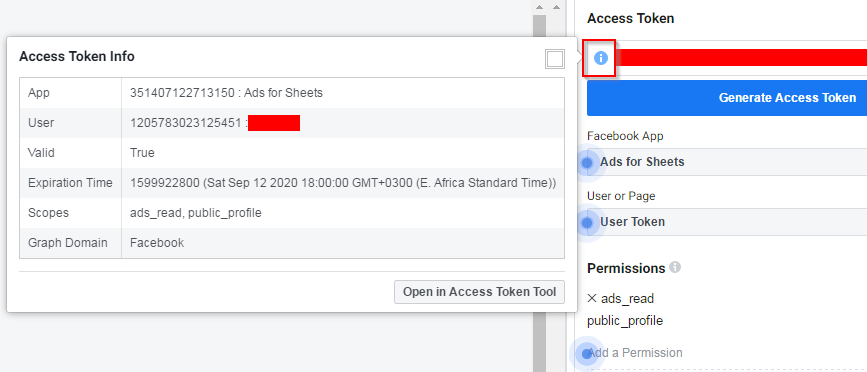The height and width of the screenshot is (372, 867).
Task: Click the User ID 1205783023125451
Action: [186, 123]
